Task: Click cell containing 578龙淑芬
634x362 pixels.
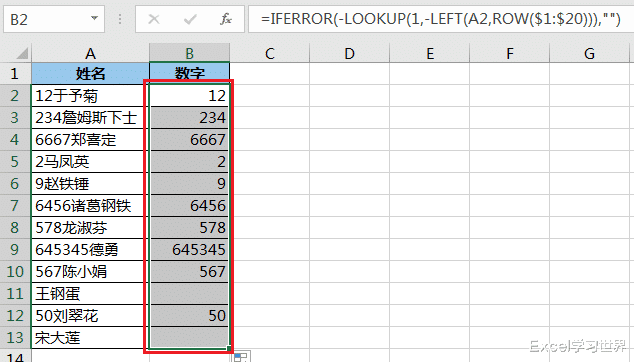Action: (x=90, y=228)
